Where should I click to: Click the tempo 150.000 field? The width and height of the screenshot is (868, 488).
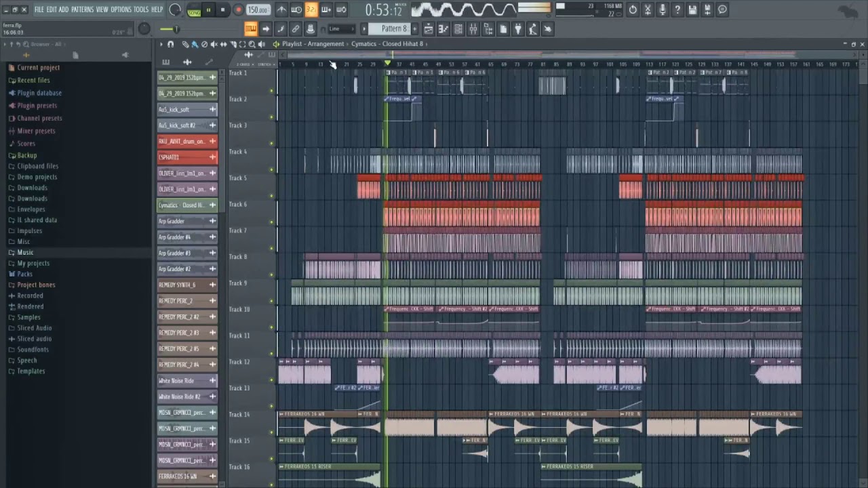coord(258,10)
